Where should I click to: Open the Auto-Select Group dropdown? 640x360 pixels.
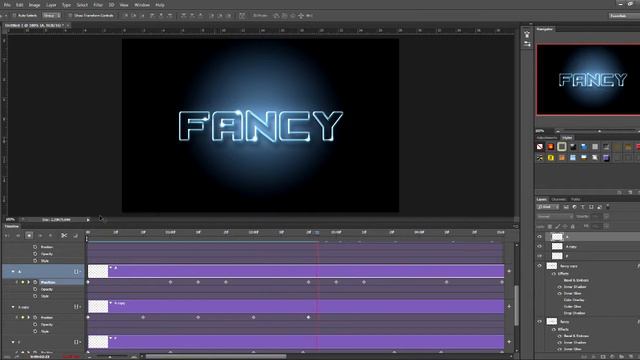click(x=52, y=16)
